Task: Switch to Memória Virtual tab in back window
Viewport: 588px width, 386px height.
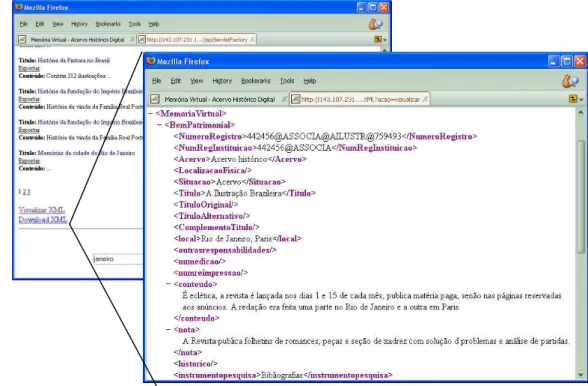Action: [x=77, y=40]
